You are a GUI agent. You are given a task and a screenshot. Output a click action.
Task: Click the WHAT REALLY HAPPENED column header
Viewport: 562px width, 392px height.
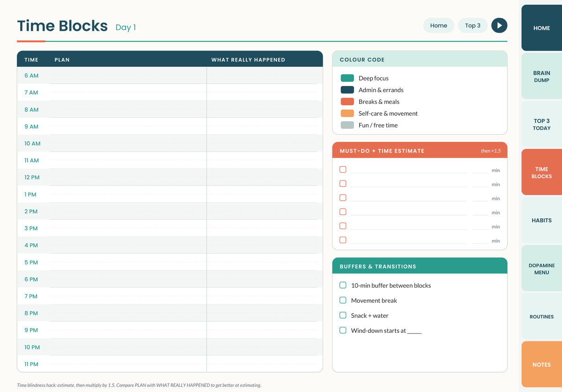[248, 59]
